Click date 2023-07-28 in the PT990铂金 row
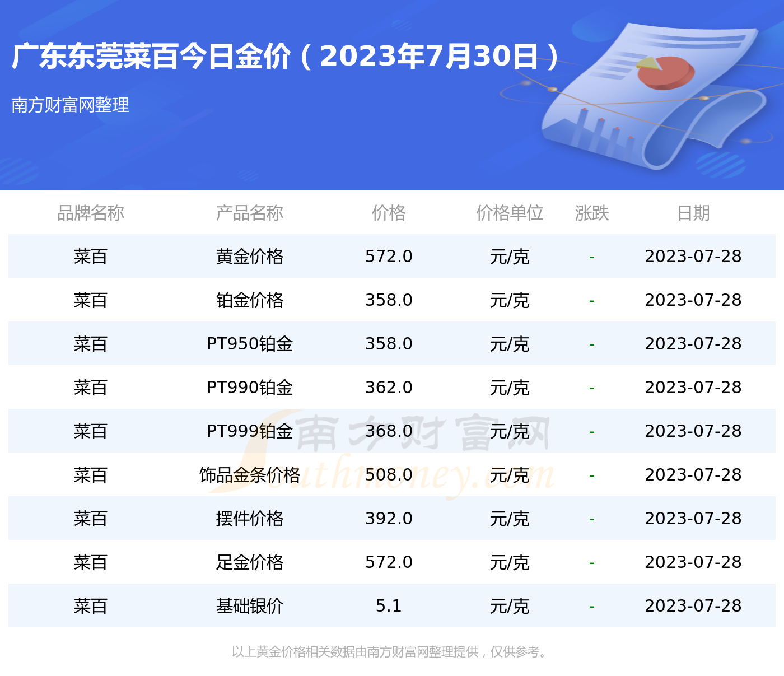 [x=693, y=388]
